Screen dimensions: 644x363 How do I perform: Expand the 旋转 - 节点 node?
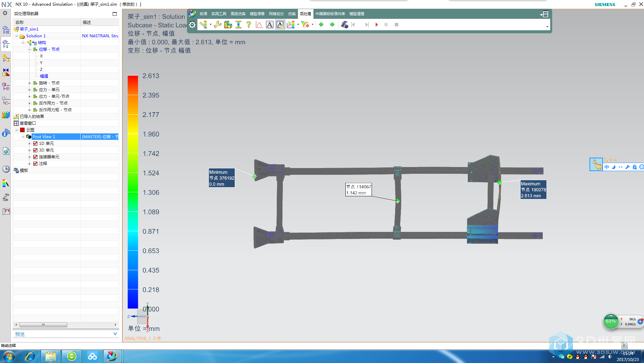(29, 83)
